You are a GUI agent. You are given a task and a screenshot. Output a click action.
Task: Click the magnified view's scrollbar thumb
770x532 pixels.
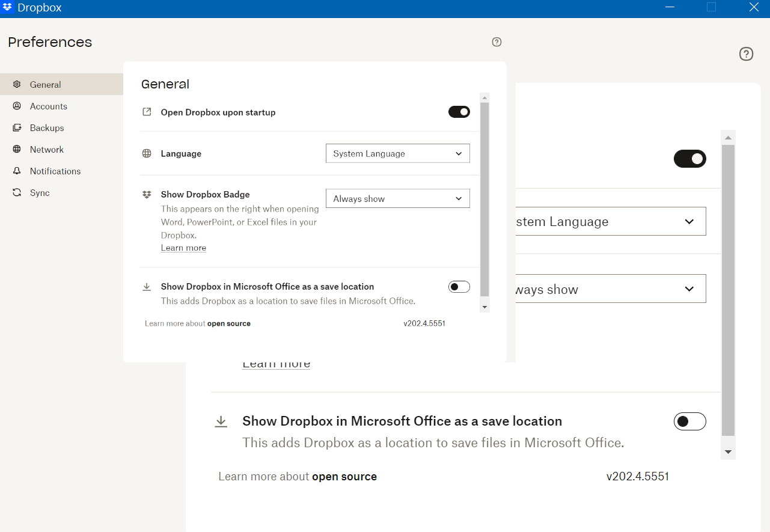tap(728, 290)
